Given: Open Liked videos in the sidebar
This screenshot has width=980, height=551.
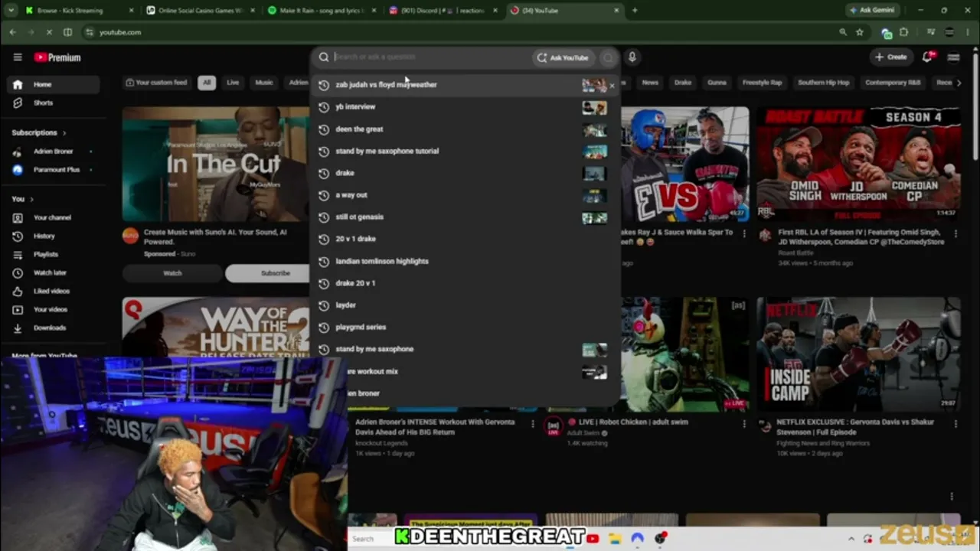Looking at the screenshot, I should pyautogui.click(x=54, y=291).
